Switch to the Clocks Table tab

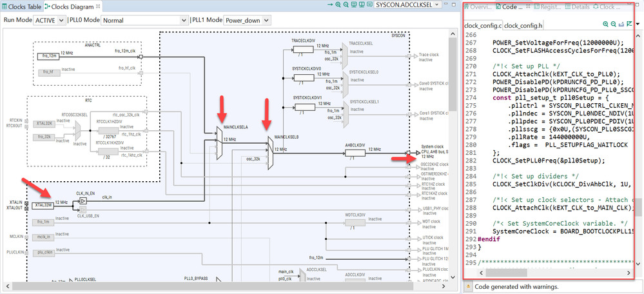point(22,6)
